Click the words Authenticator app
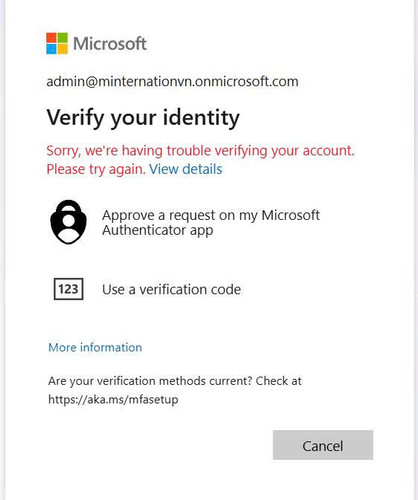 158,230
